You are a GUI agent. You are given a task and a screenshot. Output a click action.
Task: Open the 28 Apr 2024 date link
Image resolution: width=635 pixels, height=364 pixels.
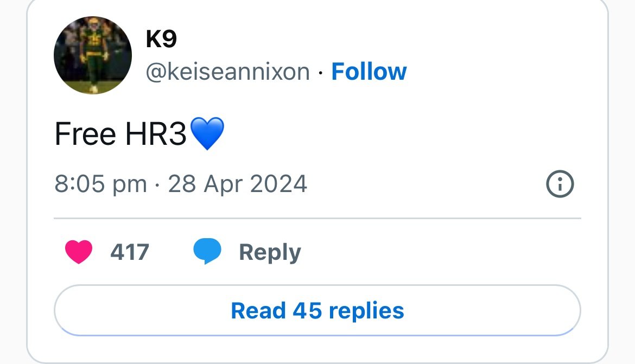pyautogui.click(x=238, y=184)
